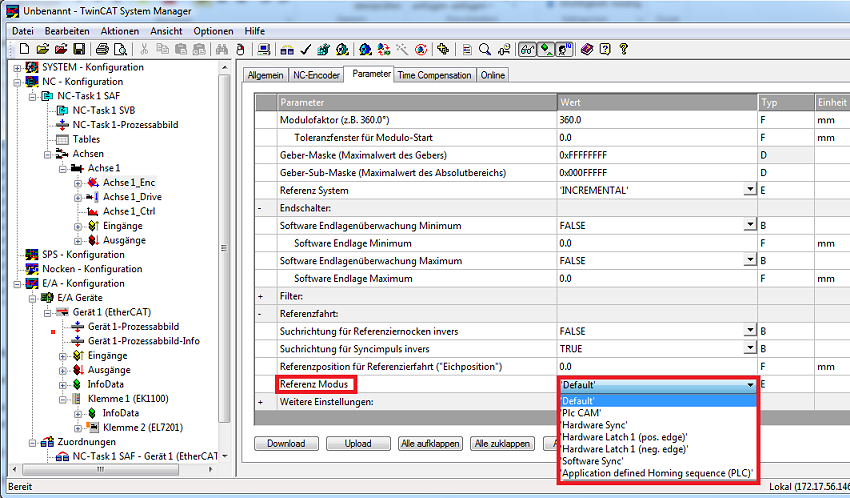Click the Generate mappings toolbar icon
The height and width of the screenshot is (498, 850).
[x=287, y=49]
